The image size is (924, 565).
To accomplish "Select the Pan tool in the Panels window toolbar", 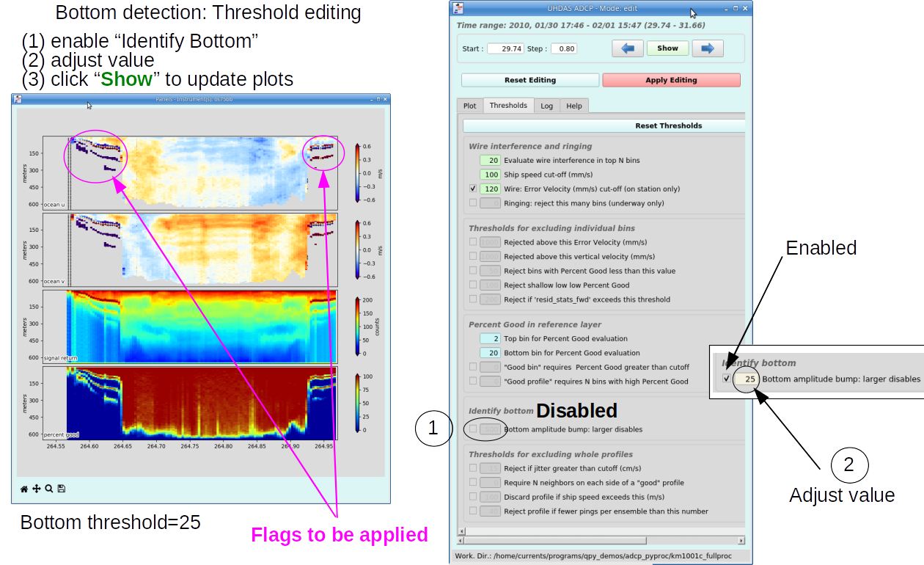I will (x=37, y=488).
